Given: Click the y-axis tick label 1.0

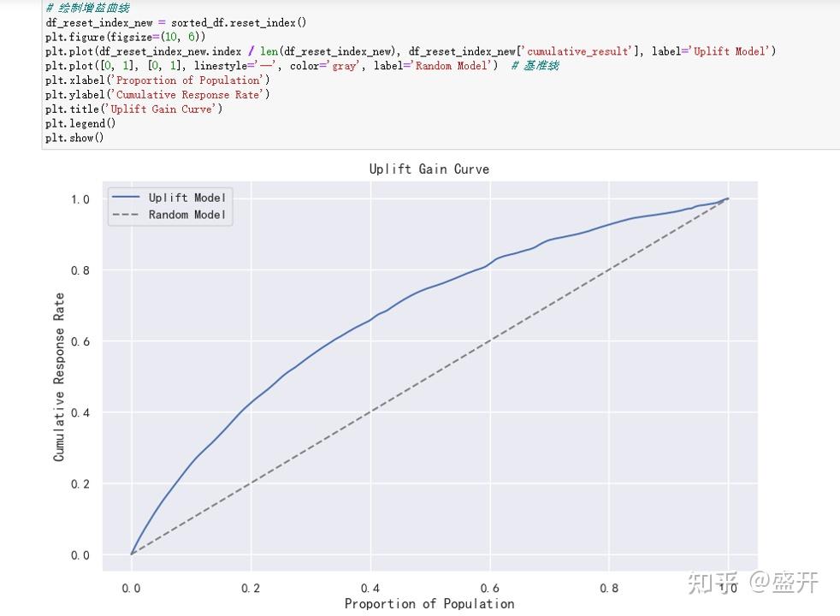Looking at the screenshot, I should point(80,199).
